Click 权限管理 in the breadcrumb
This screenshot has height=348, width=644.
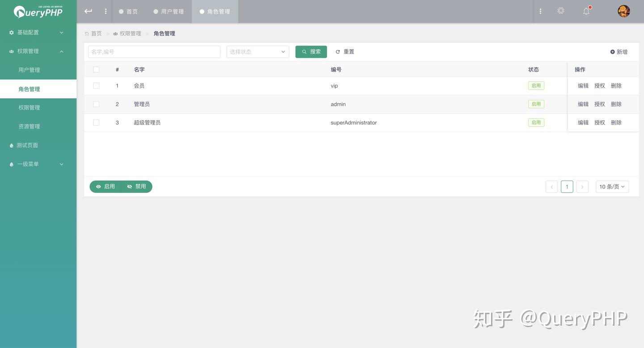coord(130,34)
